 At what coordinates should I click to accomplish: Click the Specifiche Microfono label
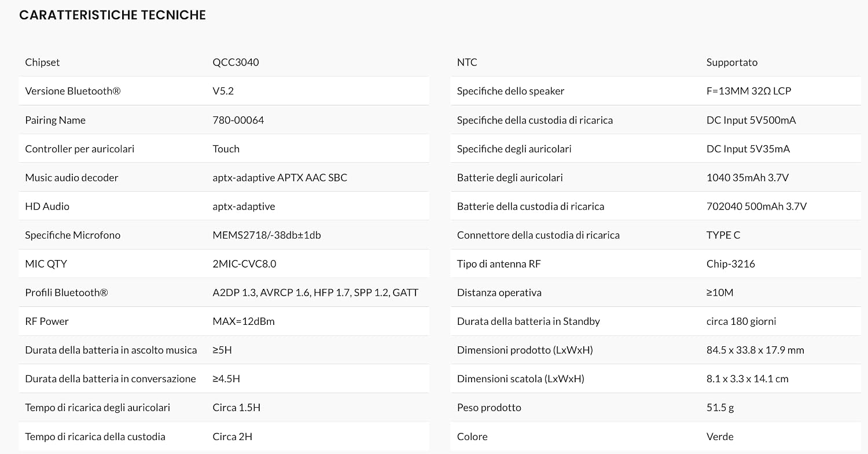click(x=72, y=235)
